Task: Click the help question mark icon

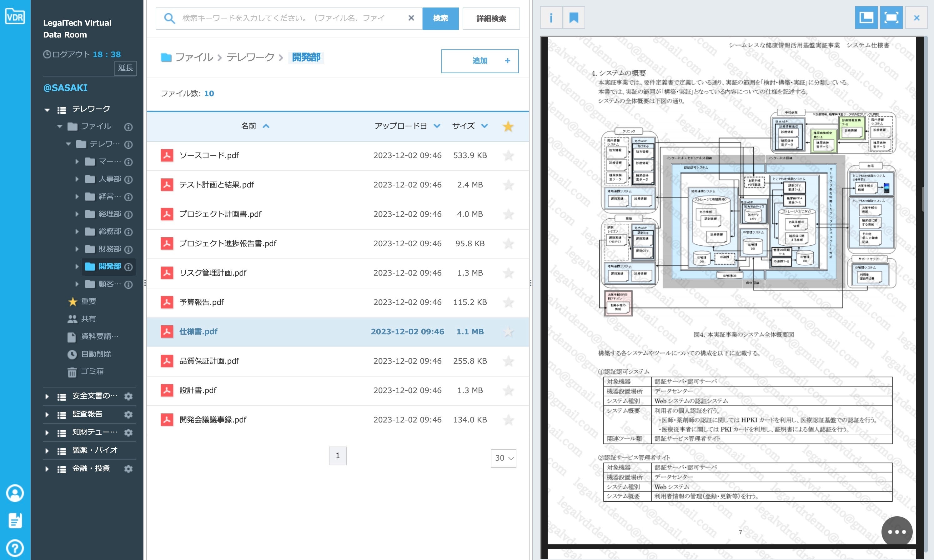Action: point(15,547)
